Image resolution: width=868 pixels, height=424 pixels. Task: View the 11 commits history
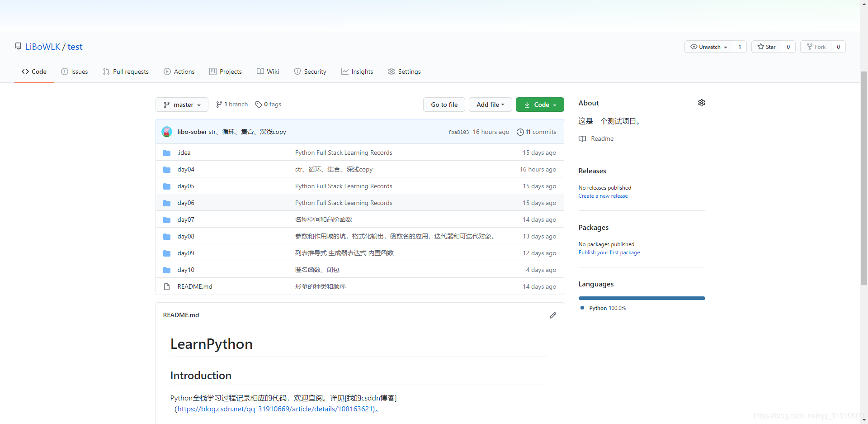pyautogui.click(x=536, y=132)
